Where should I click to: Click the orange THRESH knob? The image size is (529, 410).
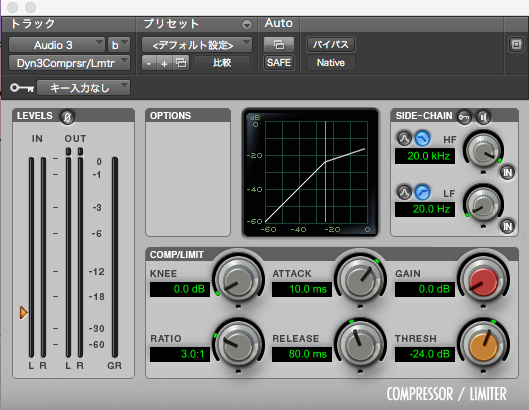483,347
